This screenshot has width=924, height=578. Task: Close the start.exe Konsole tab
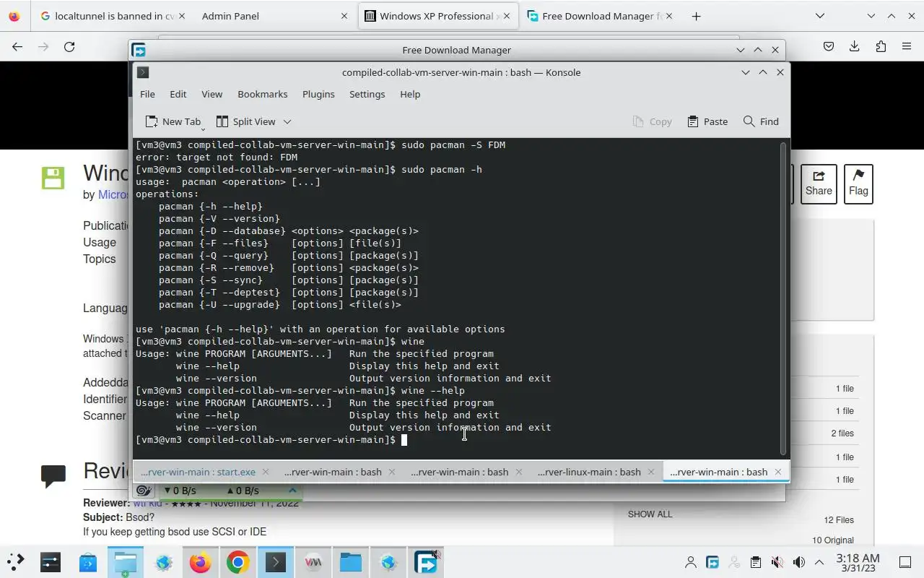coord(265,472)
